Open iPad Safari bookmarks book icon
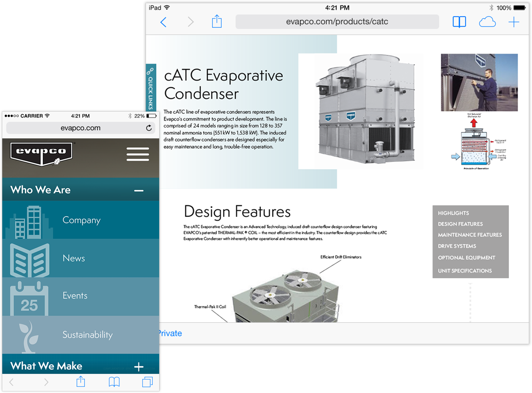Viewport: 532px width, 393px height. coord(459,22)
